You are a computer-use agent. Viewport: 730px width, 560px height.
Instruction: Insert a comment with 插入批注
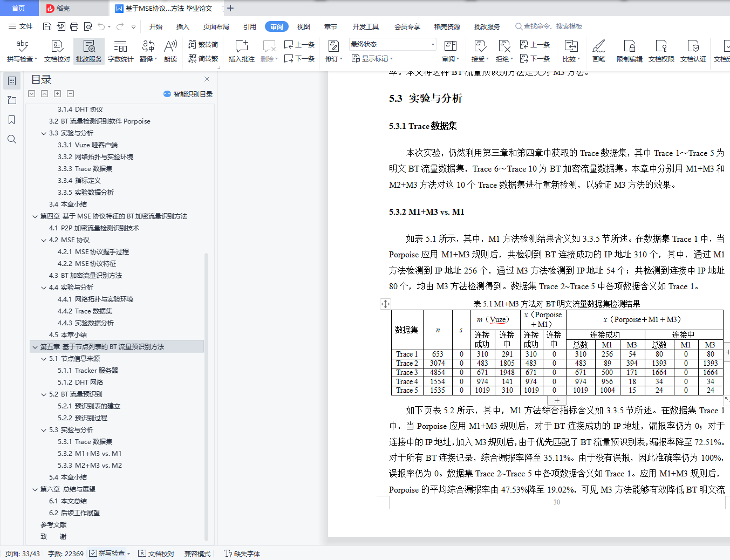[x=241, y=51]
